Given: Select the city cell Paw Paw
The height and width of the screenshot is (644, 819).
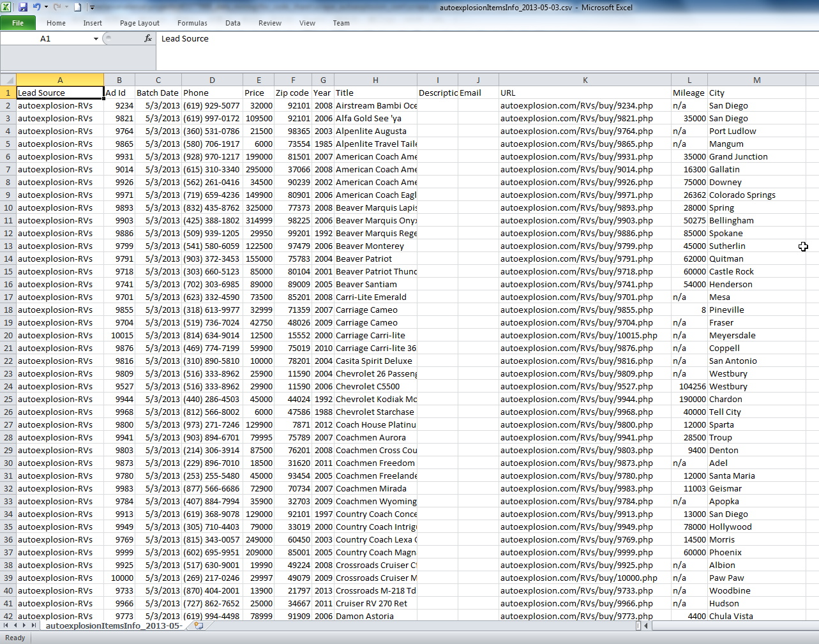Looking at the screenshot, I should point(756,578).
